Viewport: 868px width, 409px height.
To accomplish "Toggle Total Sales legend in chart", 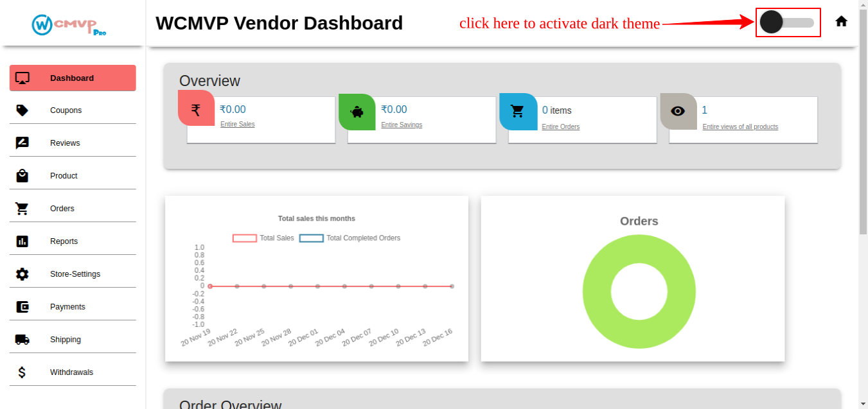I will (263, 238).
